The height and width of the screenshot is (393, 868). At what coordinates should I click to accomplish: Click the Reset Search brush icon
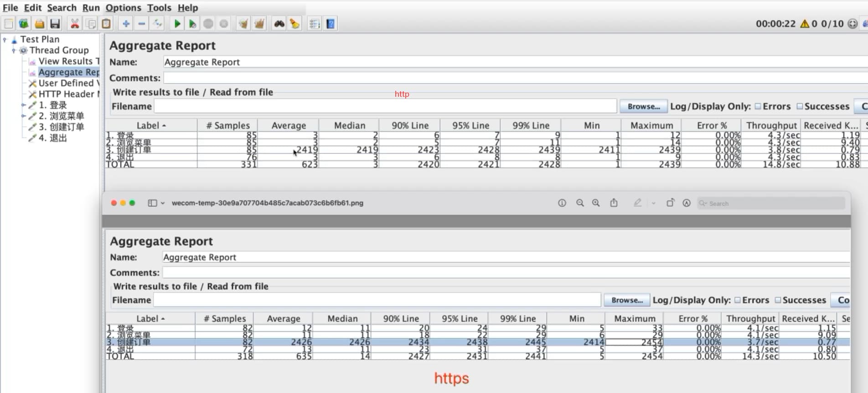295,24
